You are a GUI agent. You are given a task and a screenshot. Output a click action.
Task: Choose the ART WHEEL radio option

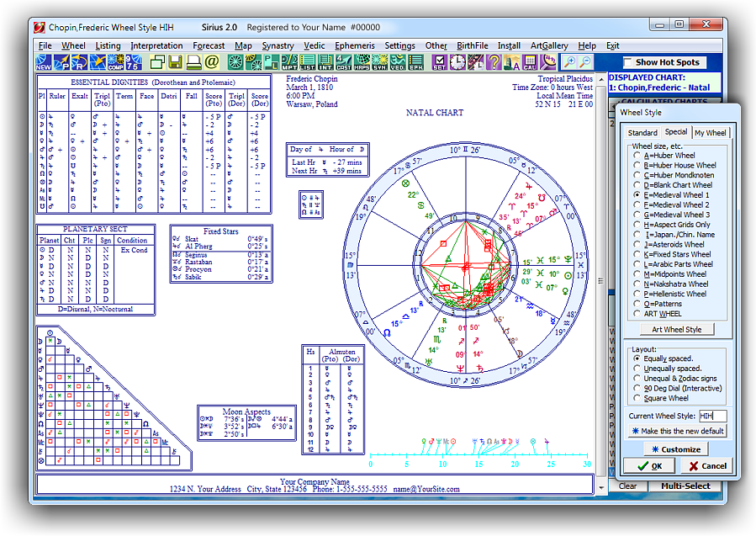coord(637,314)
